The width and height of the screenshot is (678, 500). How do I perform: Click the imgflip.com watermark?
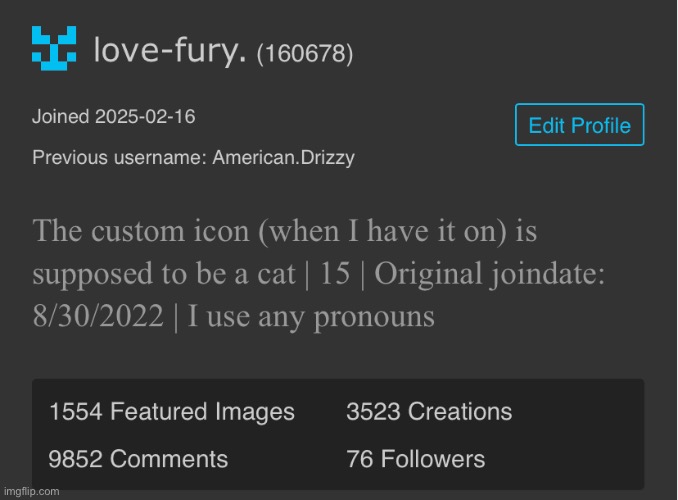coord(31,491)
